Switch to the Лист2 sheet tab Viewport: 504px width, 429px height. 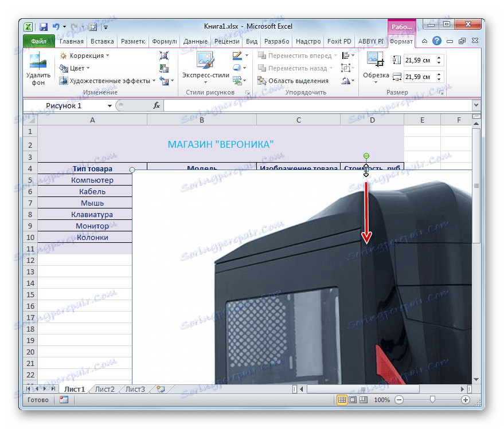tap(105, 389)
